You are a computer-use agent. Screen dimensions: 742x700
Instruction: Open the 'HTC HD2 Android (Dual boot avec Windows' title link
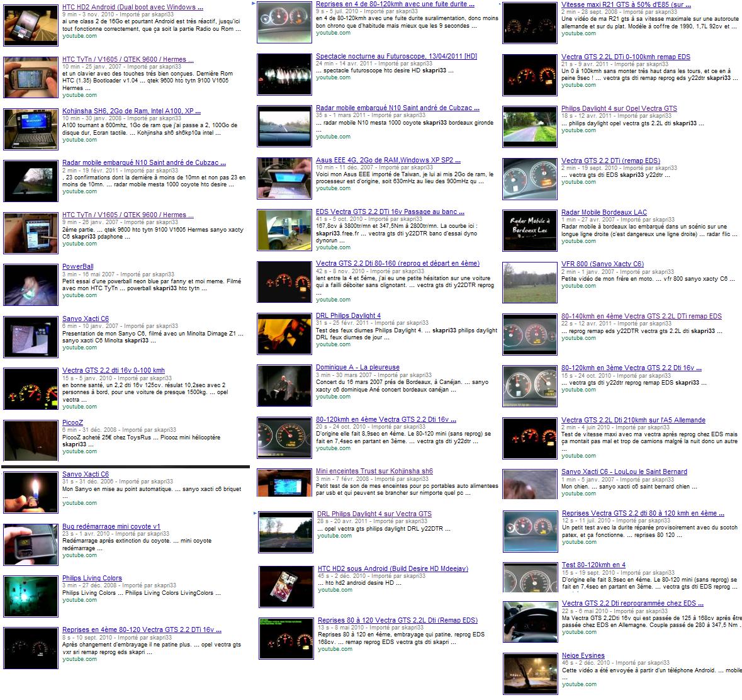[x=133, y=7]
